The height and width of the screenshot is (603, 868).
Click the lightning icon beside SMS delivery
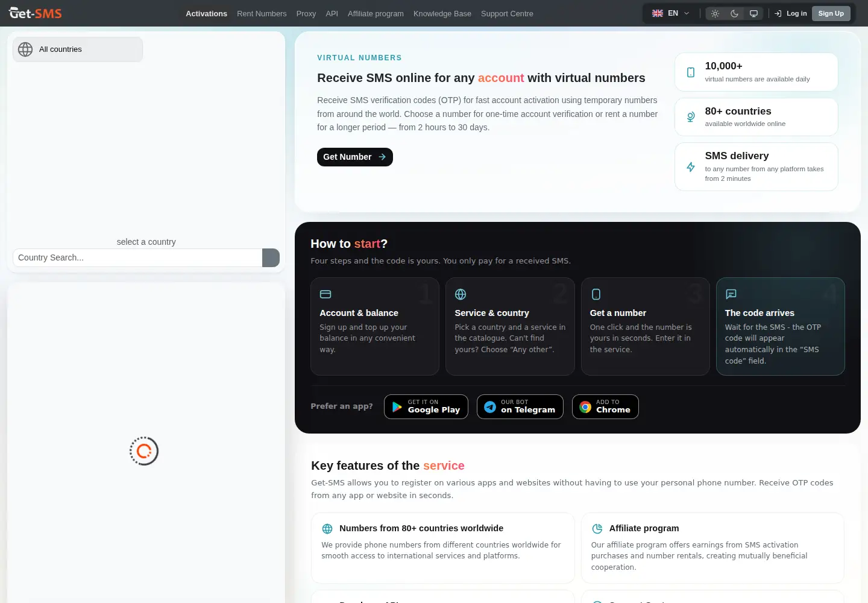click(x=691, y=167)
